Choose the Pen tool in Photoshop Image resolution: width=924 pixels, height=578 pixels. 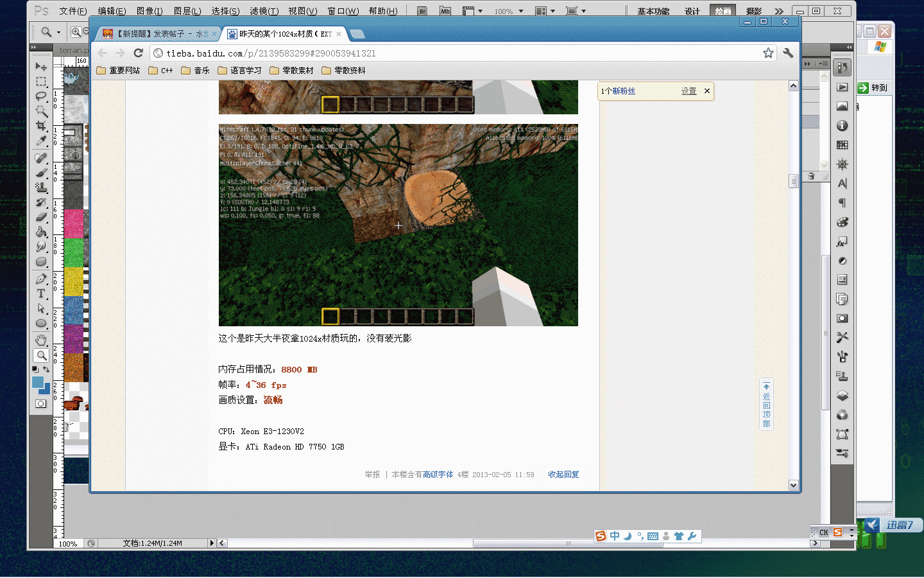[x=41, y=279]
